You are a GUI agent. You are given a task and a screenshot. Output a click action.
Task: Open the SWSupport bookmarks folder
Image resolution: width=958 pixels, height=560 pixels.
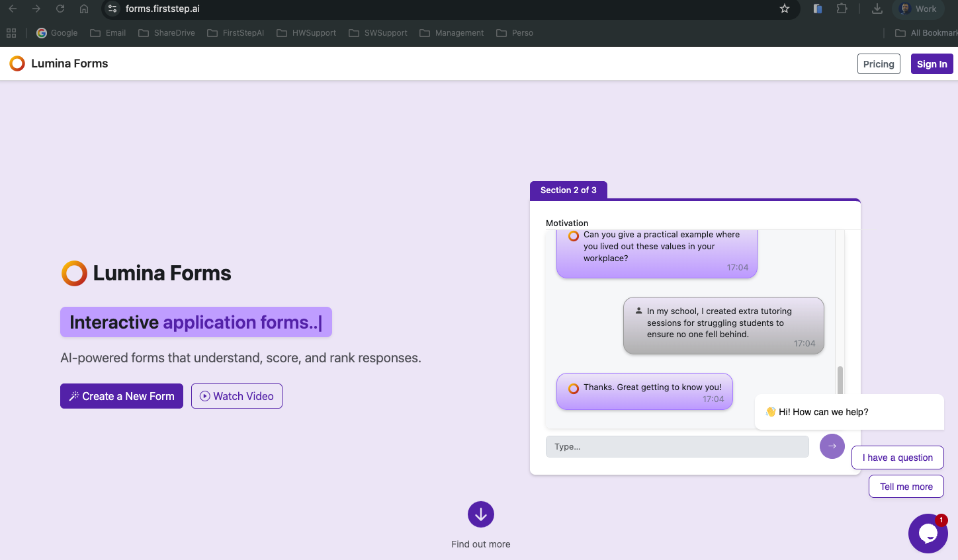point(378,33)
